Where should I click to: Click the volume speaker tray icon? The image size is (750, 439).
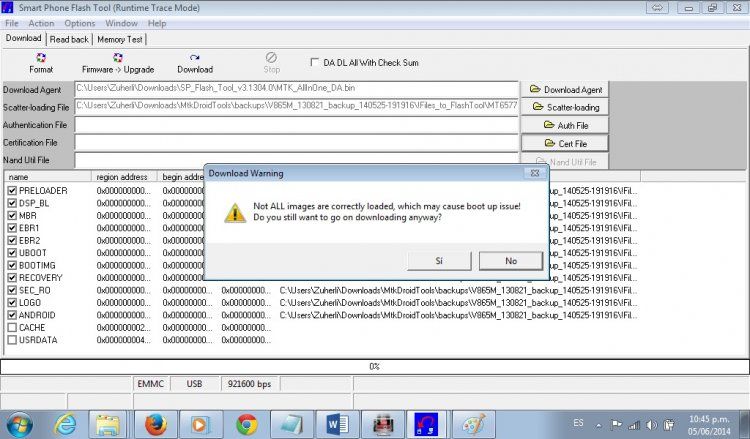651,425
